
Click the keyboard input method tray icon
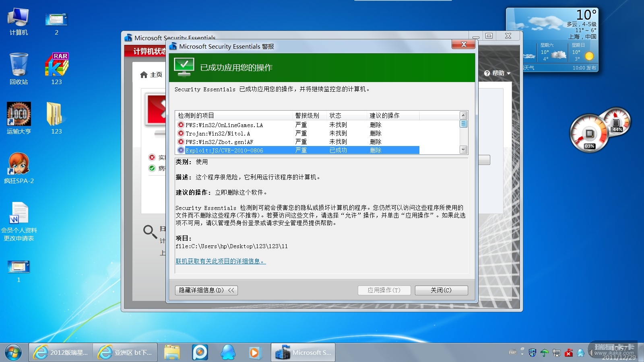[x=513, y=353]
